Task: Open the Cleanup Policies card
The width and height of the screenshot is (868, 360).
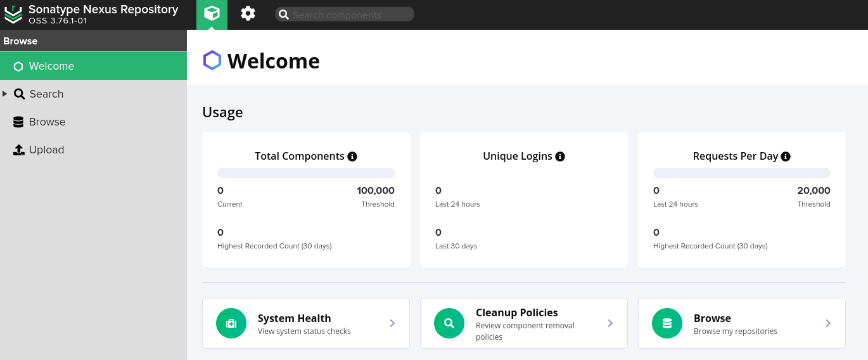Action: coord(524,323)
